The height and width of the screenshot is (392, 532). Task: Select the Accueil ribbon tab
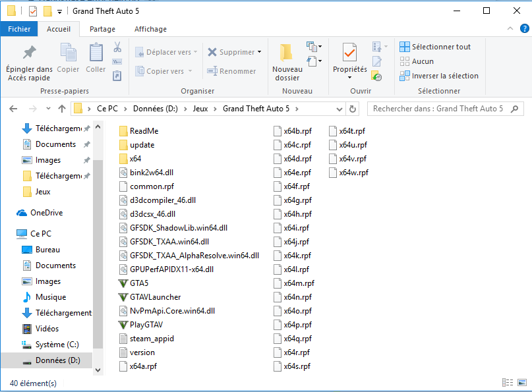click(x=59, y=29)
